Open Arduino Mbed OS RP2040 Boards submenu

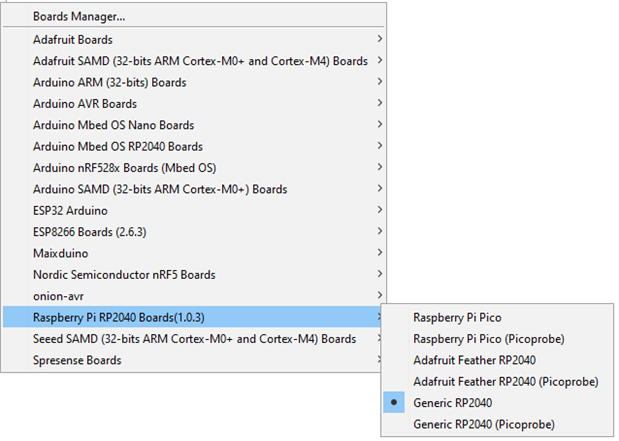(x=194, y=146)
